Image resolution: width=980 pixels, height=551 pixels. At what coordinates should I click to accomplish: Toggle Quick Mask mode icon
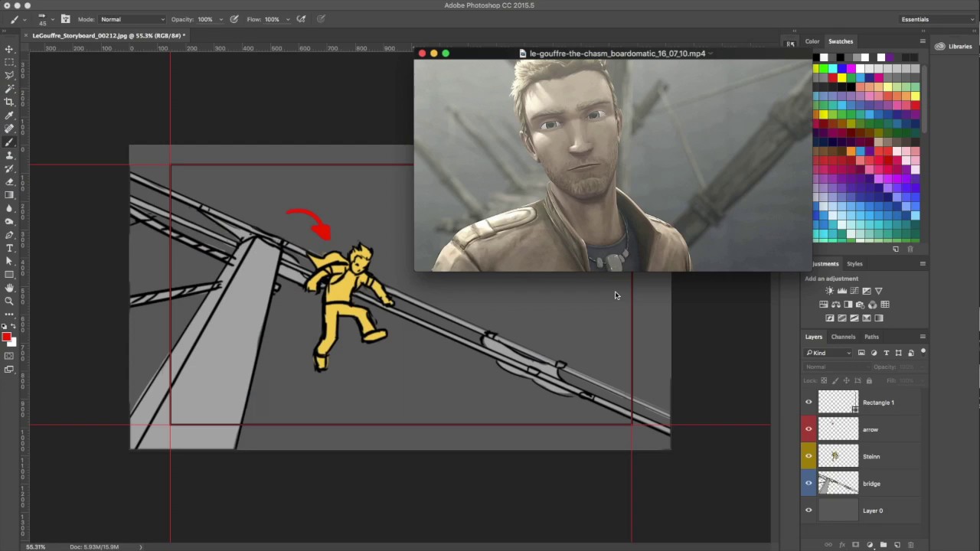click(9, 357)
